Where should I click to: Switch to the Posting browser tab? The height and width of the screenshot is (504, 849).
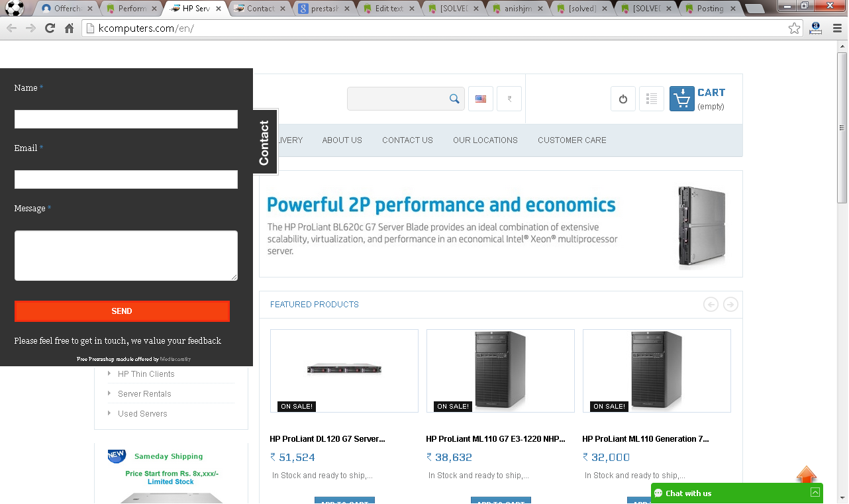(709, 9)
